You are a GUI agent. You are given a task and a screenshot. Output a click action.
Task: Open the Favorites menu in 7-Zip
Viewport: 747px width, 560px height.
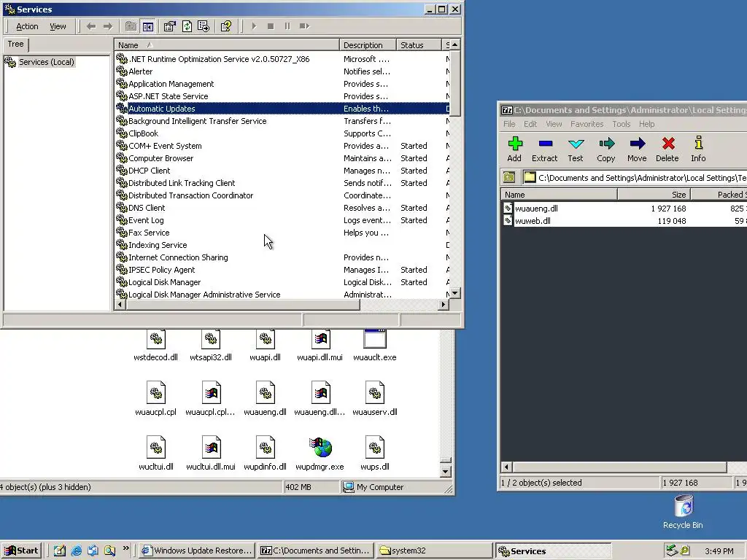coord(587,124)
